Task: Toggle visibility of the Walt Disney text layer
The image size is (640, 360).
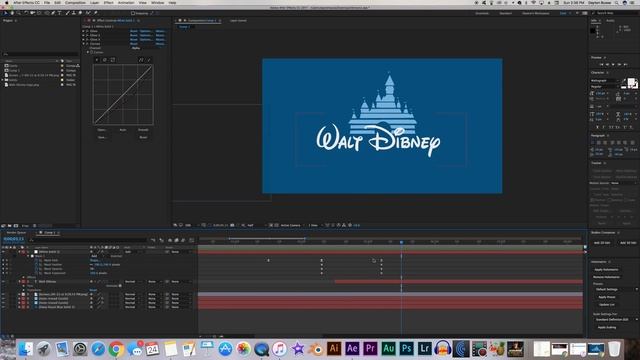Action: click(x=3, y=282)
